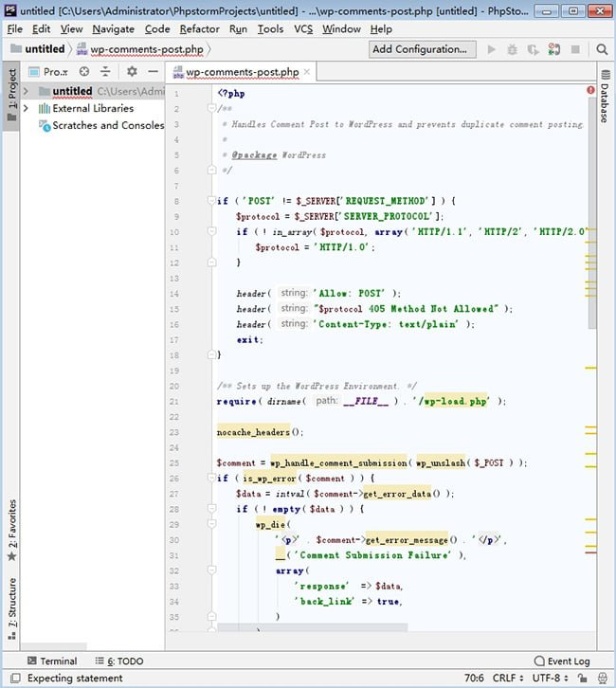Screen dimensions: 616x688
Task: Open the CRLF line separator dropdown
Action: pyautogui.click(x=508, y=678)
